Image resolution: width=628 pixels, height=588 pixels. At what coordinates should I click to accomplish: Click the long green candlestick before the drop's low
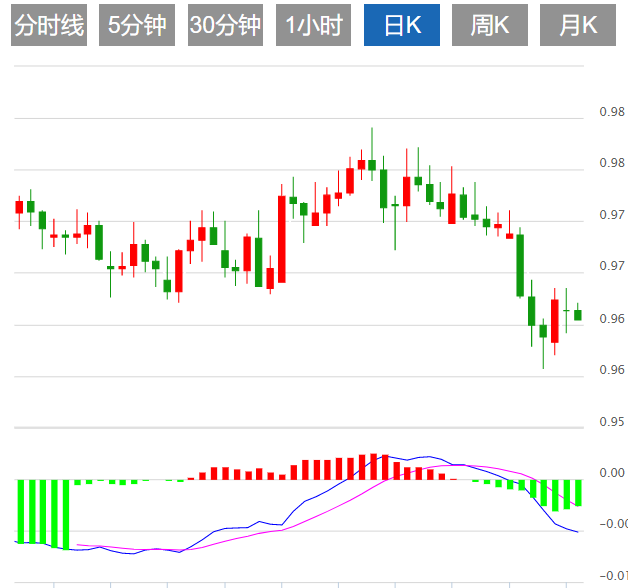[x=520, y=265]
